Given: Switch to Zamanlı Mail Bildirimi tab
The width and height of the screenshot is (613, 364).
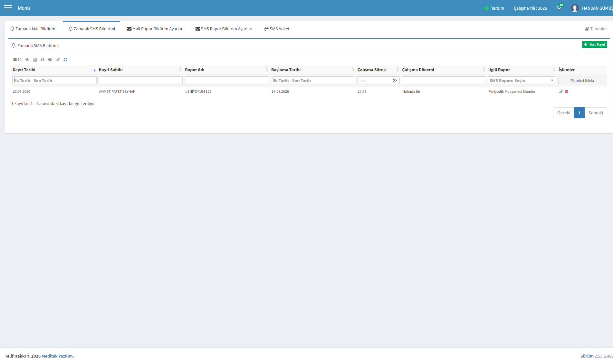Looking at the screenshot, I should tap(34, 29).
